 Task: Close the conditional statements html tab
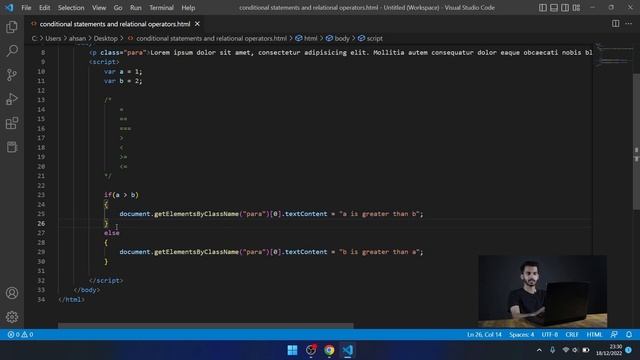197,24
